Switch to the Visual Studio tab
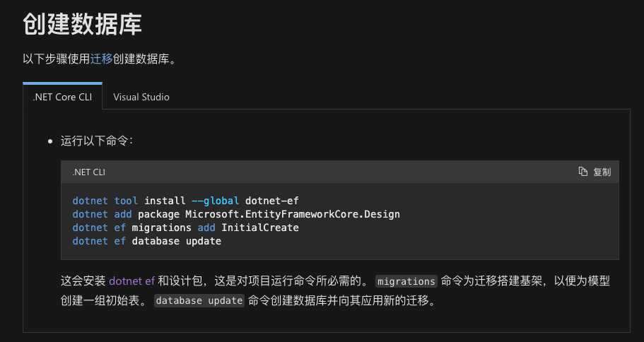This screenshot has height=342, width=644. 141,97
